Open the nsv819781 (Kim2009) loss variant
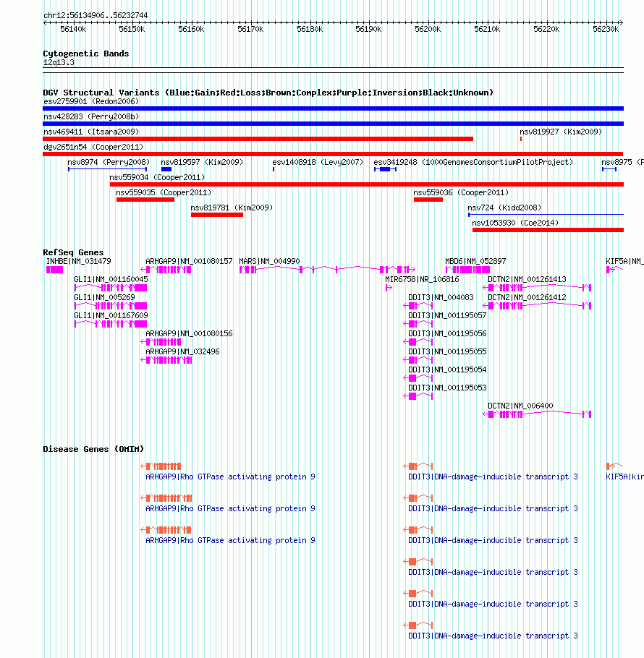The image size is (644, 658). (x=217, y=215)
